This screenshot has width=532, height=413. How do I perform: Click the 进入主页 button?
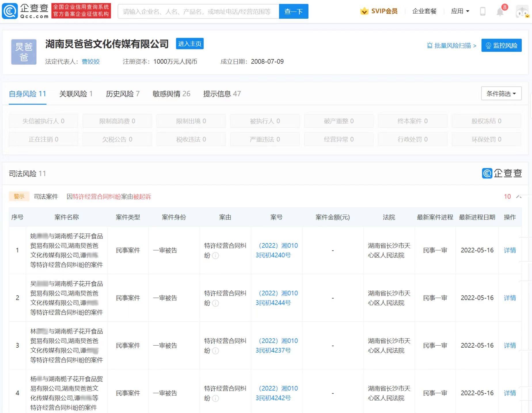(190, 43)
